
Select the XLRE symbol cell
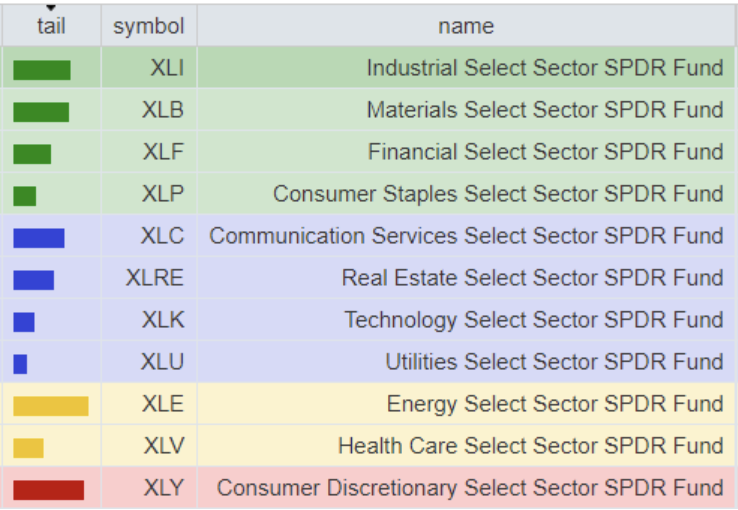(x=155, y=278)
